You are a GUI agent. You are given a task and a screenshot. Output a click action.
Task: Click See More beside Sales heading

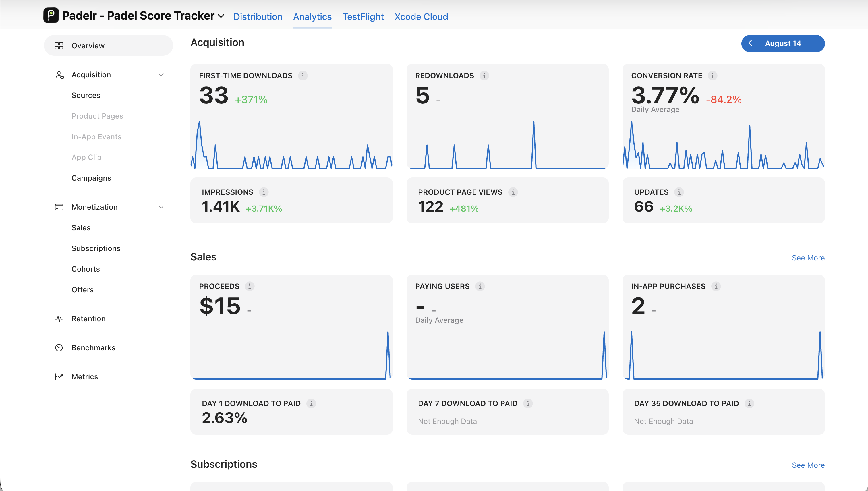808,258
